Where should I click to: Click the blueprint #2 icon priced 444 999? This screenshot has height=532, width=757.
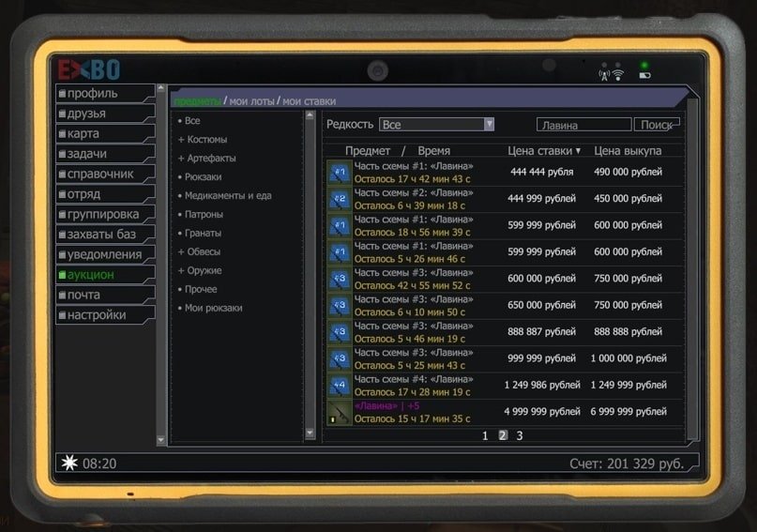(340, 199)
